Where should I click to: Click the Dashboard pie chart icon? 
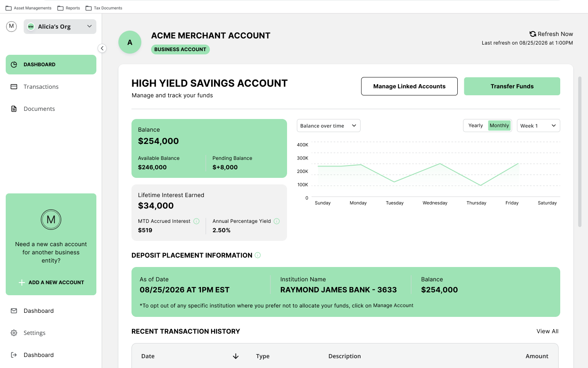(x=14, y=65)
